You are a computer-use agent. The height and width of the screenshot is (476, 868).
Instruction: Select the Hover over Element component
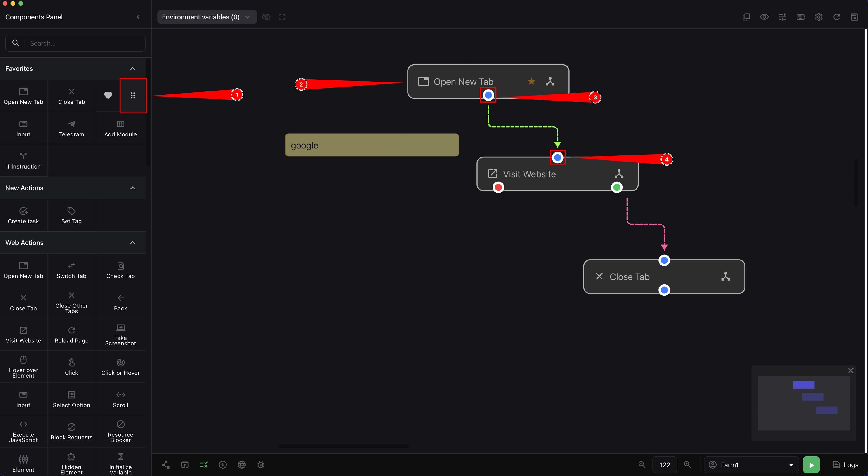24,367
